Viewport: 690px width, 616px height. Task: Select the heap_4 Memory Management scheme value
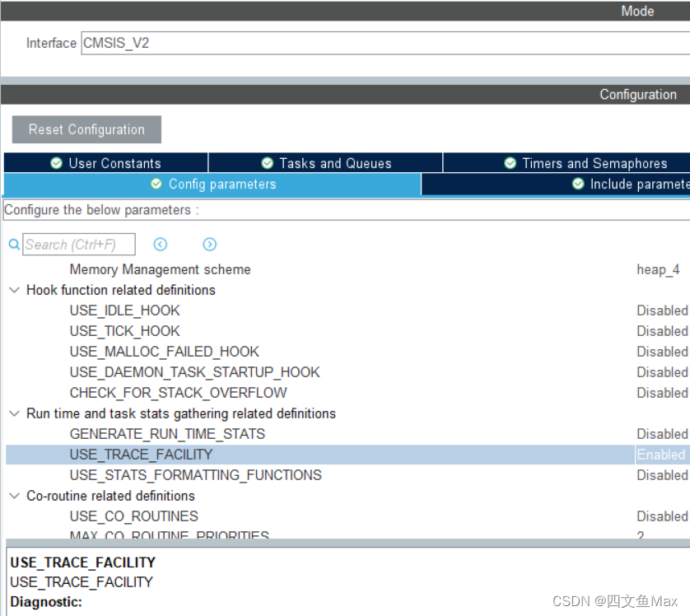(656, 269)
